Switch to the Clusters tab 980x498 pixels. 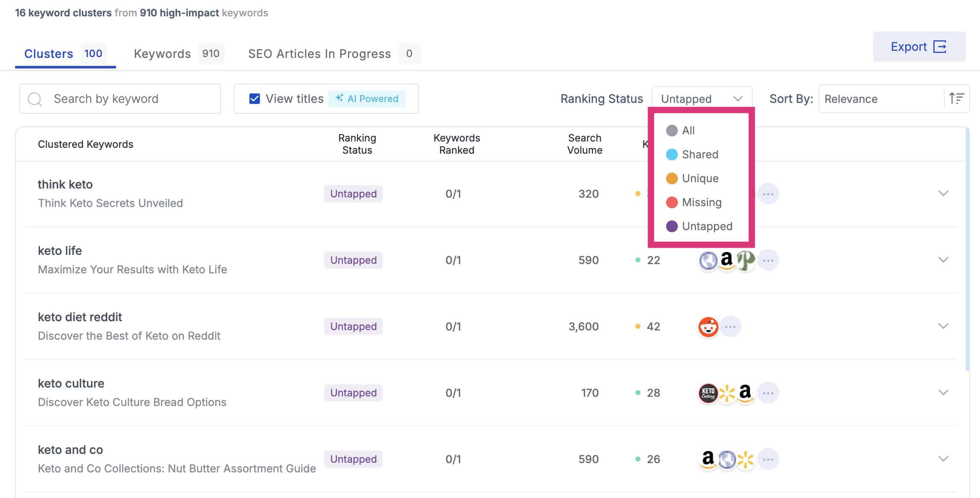pyautogui.click(x=65, y=54)
